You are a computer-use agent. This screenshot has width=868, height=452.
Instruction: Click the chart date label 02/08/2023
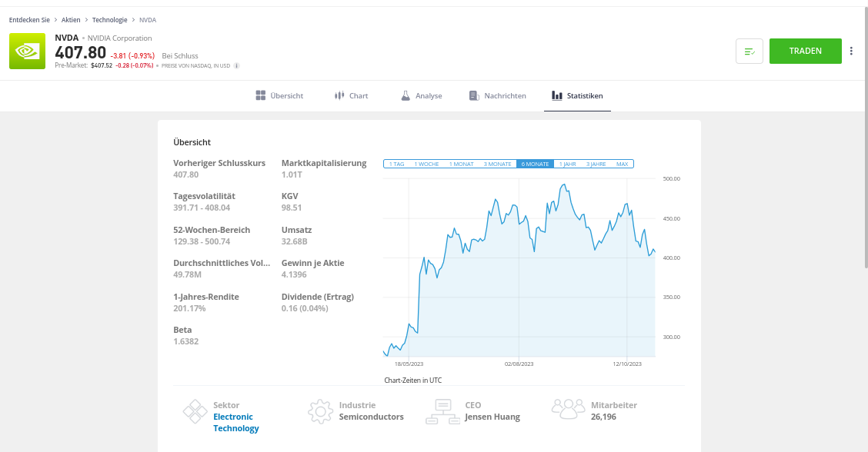tap(519, 364)
